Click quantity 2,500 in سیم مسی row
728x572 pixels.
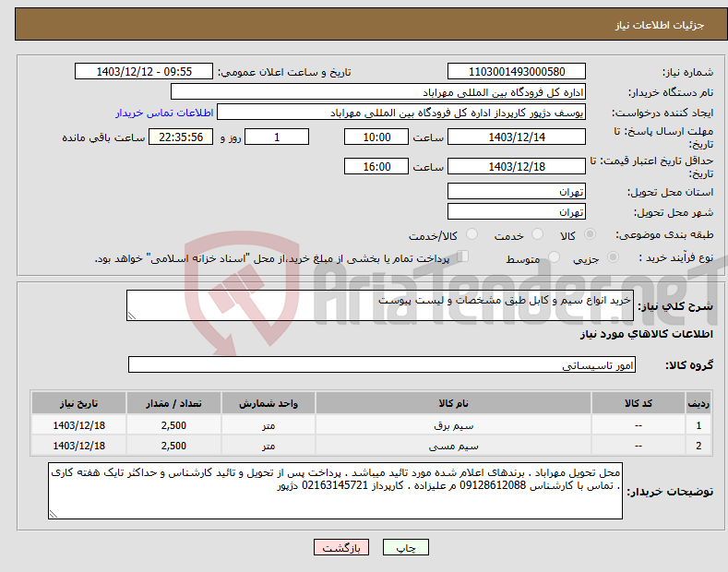173,446
